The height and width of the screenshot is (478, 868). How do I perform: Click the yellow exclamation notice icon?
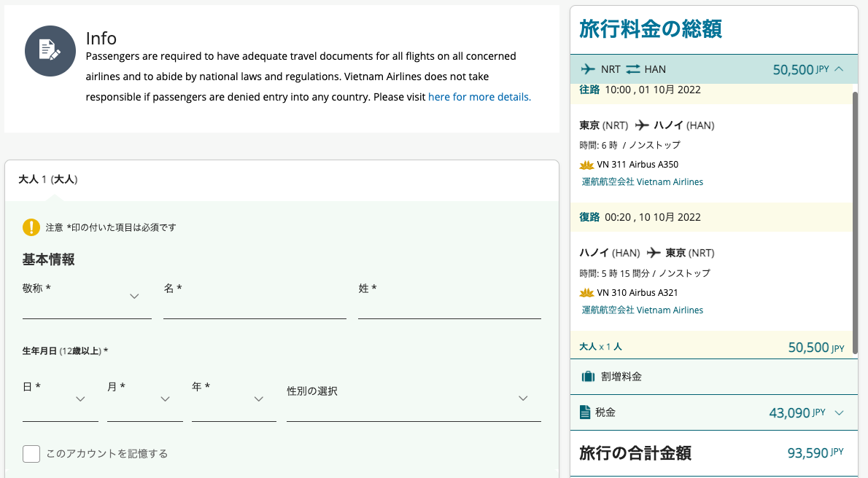coord(31,227)
